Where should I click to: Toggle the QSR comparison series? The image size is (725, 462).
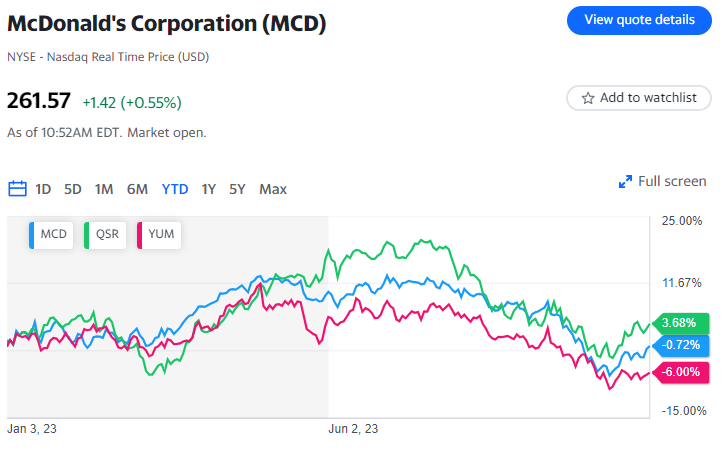point(106,235)
